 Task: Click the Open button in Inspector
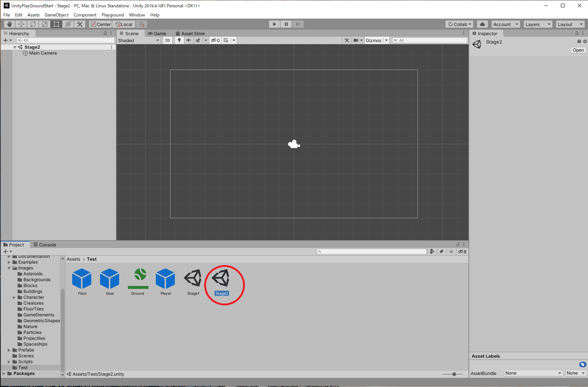click(578, 50)
